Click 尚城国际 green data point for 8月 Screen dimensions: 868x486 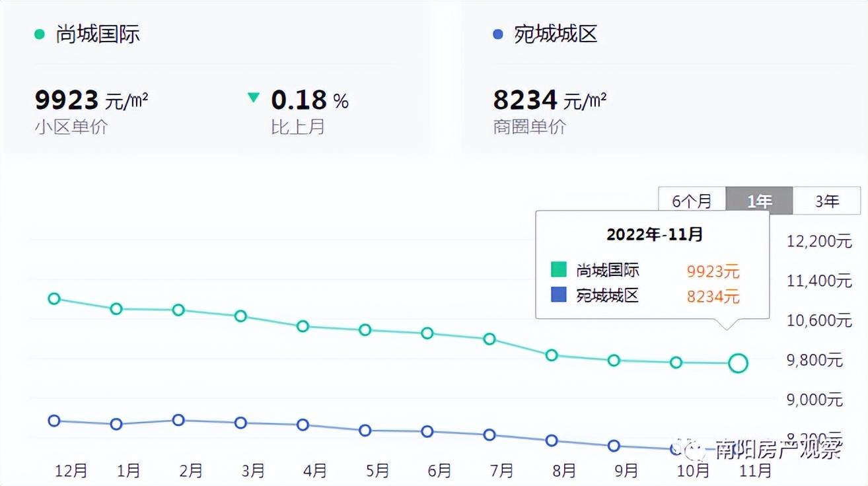coord(552,355)
